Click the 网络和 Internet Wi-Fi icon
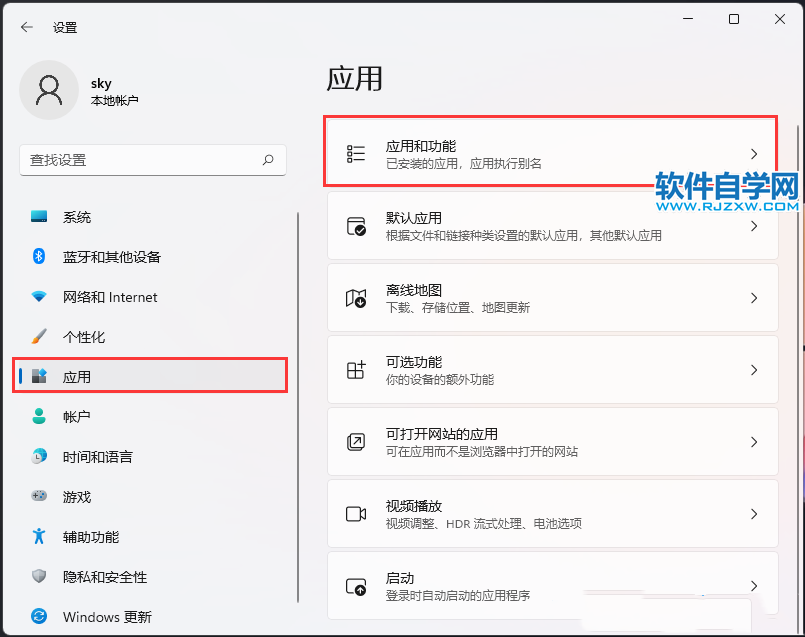The image size is (805, 637). [x=40, y=297]
